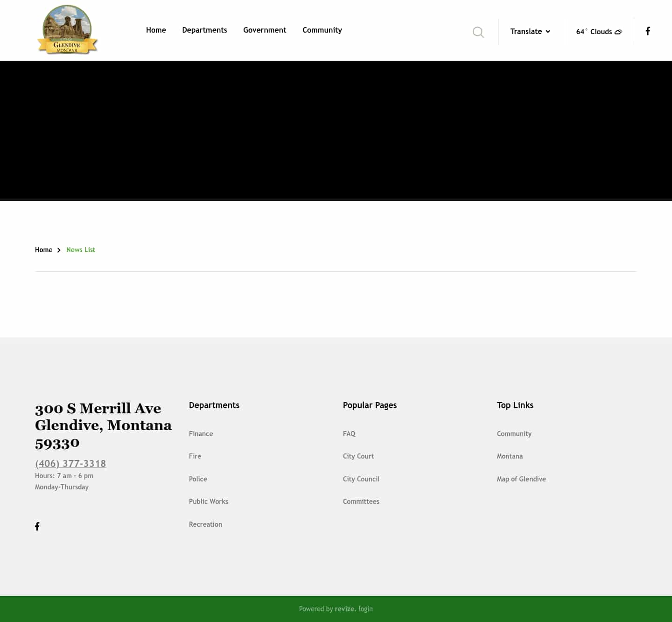Click the Popular Pages heading
Screen dimensions: 672x622
[370, 405]
